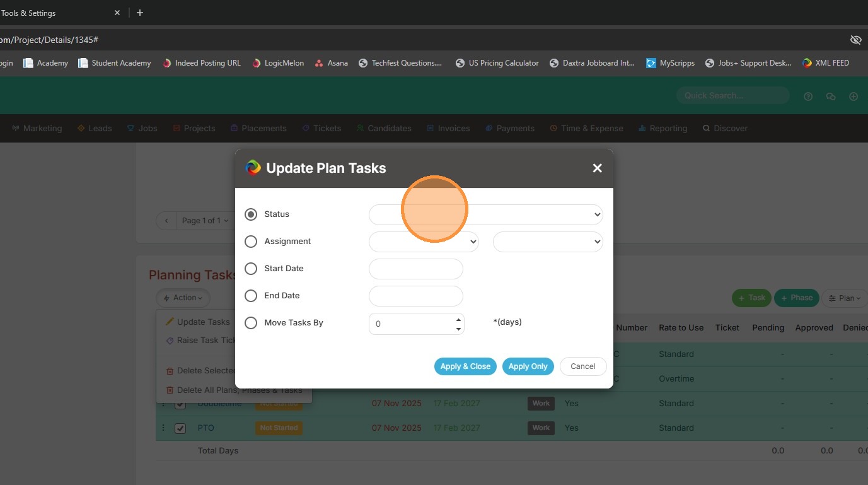
Task: Select the Status radio button
Action: click(x=251, y=214)
